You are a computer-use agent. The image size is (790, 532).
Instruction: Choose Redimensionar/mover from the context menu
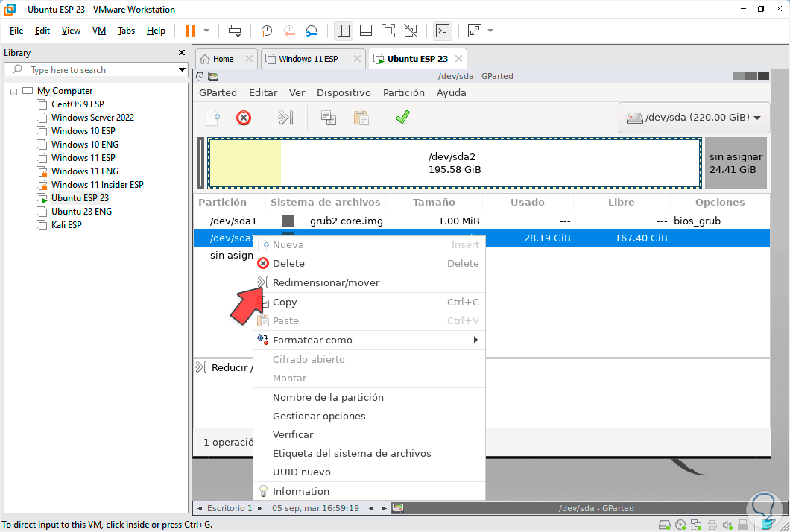[369, 282]
